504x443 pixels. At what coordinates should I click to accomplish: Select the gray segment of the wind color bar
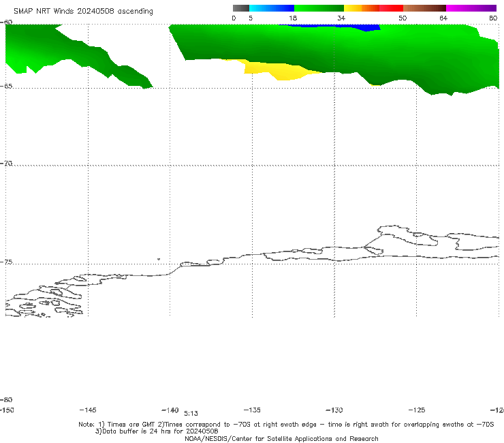point(240,8)
